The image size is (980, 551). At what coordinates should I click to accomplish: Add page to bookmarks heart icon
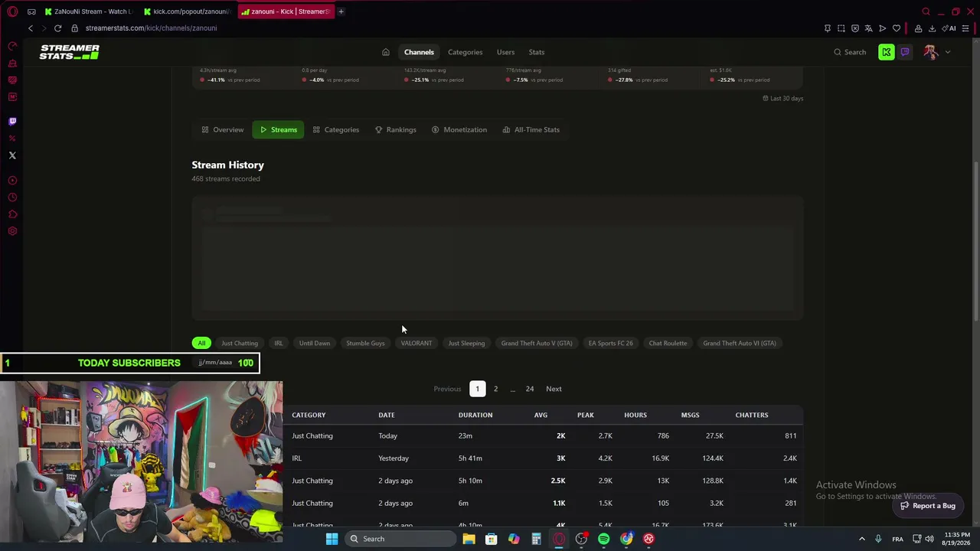(x=897, y=28)
